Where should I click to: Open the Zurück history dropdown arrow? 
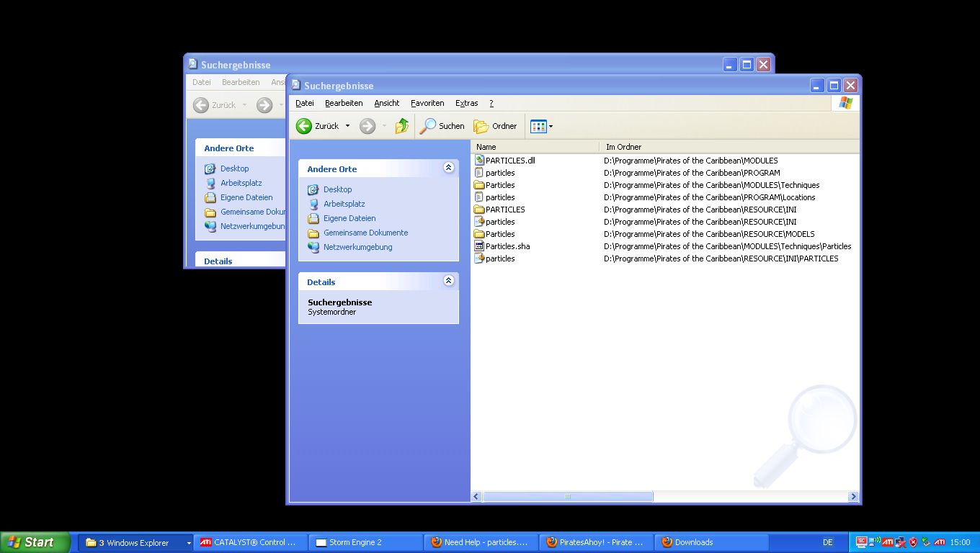point(347,126)
